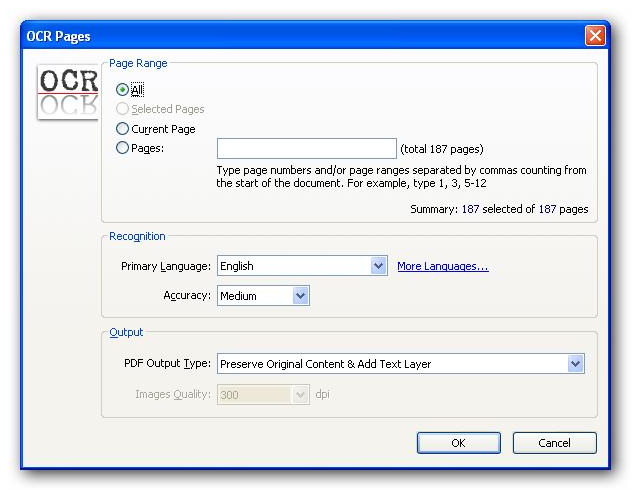Screen dimensions: 639x498
Task: Click the PDF Output Type: label
Action: (167, 364)
